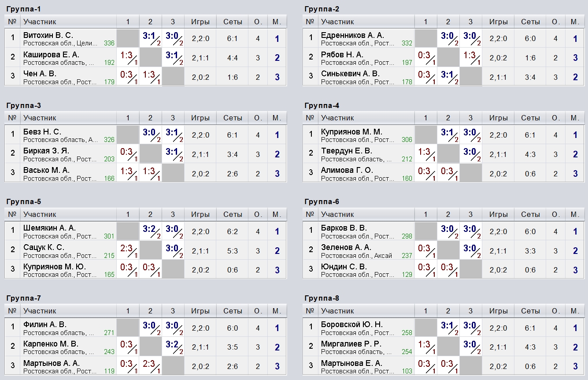This screenshot has height=380, width=588.
Task: Open Синькевич А. В. 3:1 score cell
Action: pos(448,77)
